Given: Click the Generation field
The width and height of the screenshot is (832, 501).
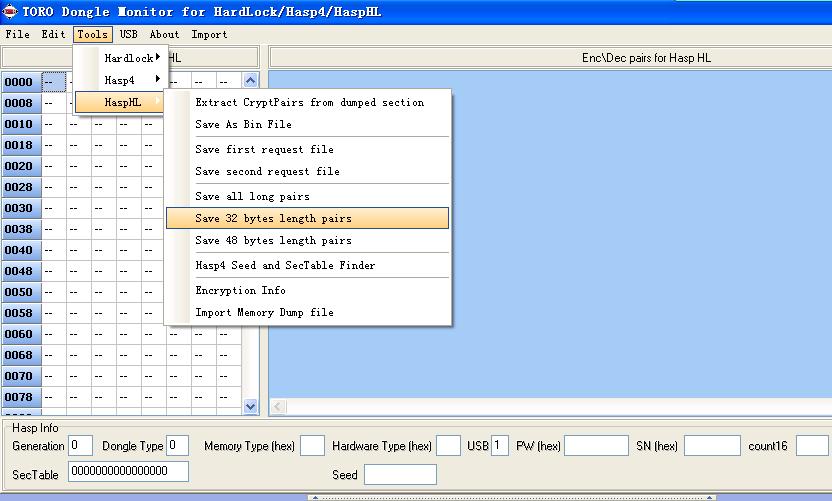Looking at the screenshot, I should 81,445.
